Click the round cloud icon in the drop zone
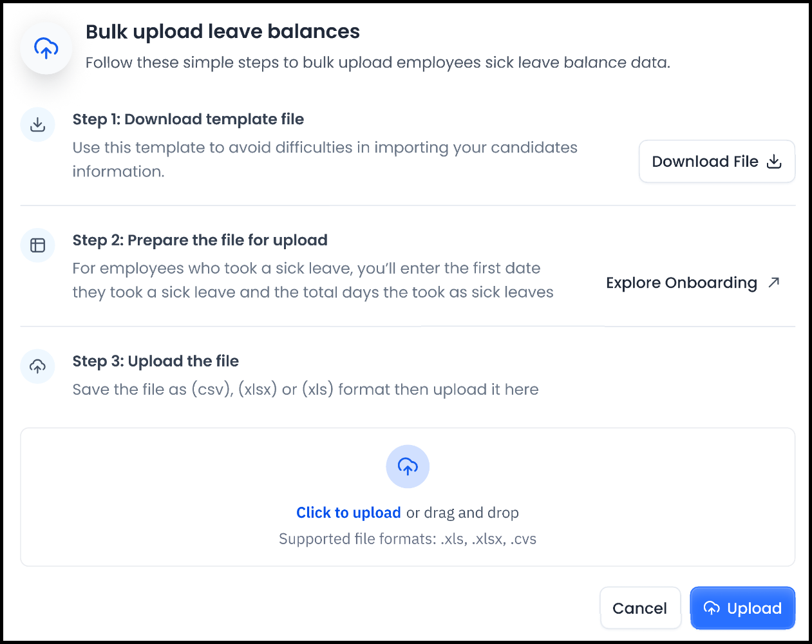The width and height of the screenshot is (812, 644). point(408,466)
